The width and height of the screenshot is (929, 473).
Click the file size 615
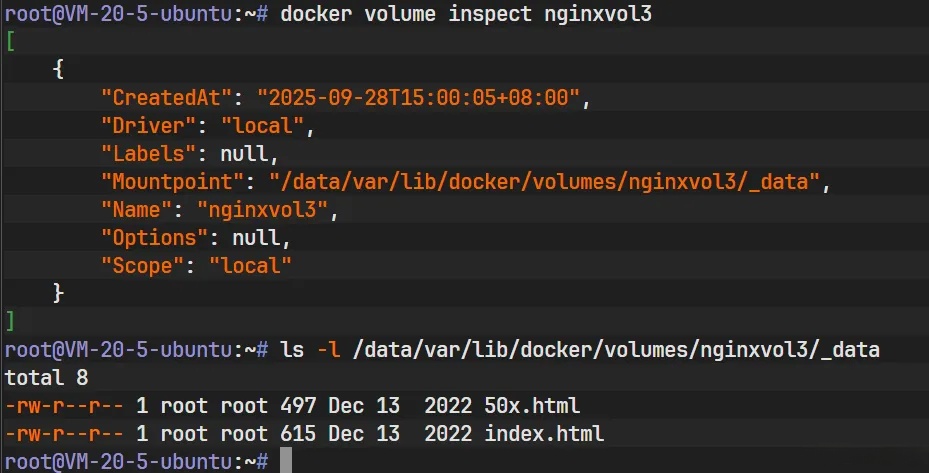298,433
